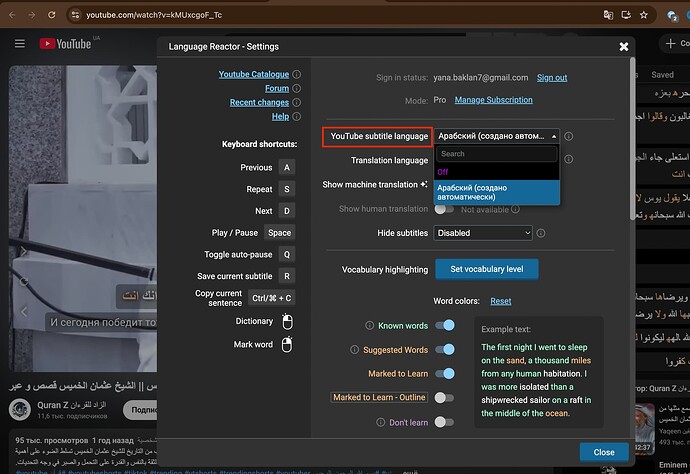Click the Search field in subtitle dropdown
This screenshot has width=690, height=474.
tap(497, 154)
